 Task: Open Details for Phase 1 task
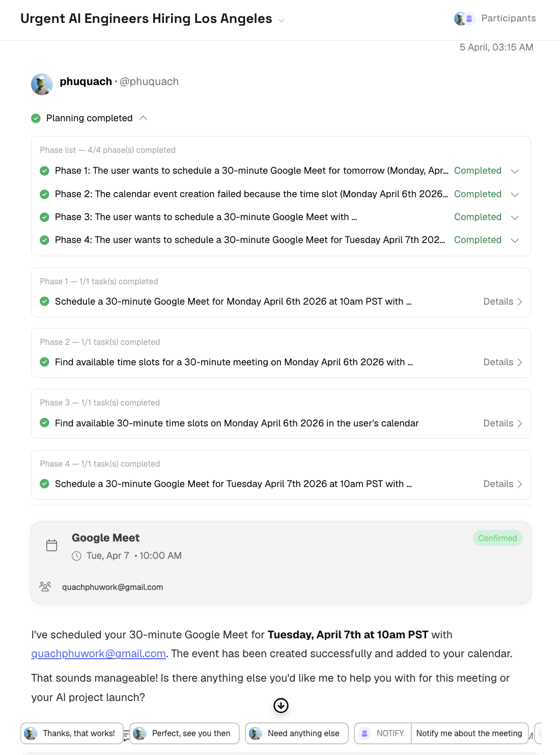coord(502,302)
